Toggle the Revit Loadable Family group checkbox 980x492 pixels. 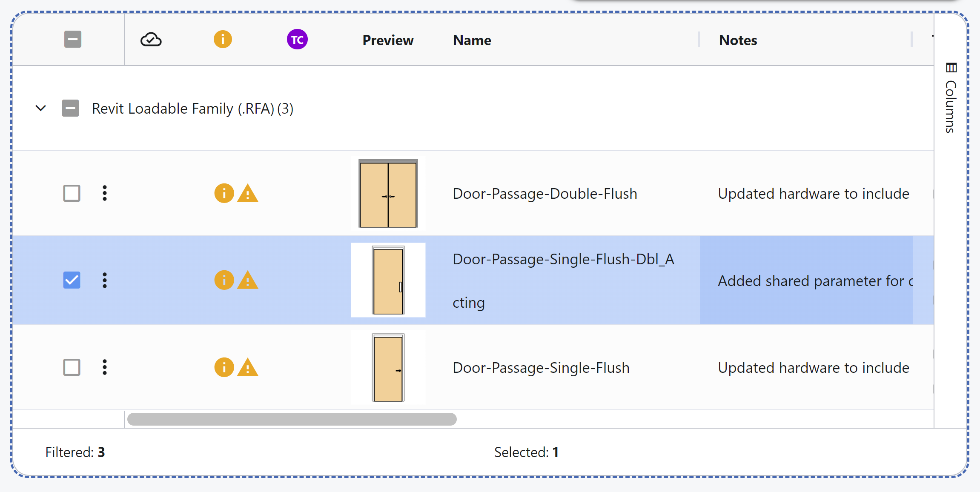tap(71, 108)
